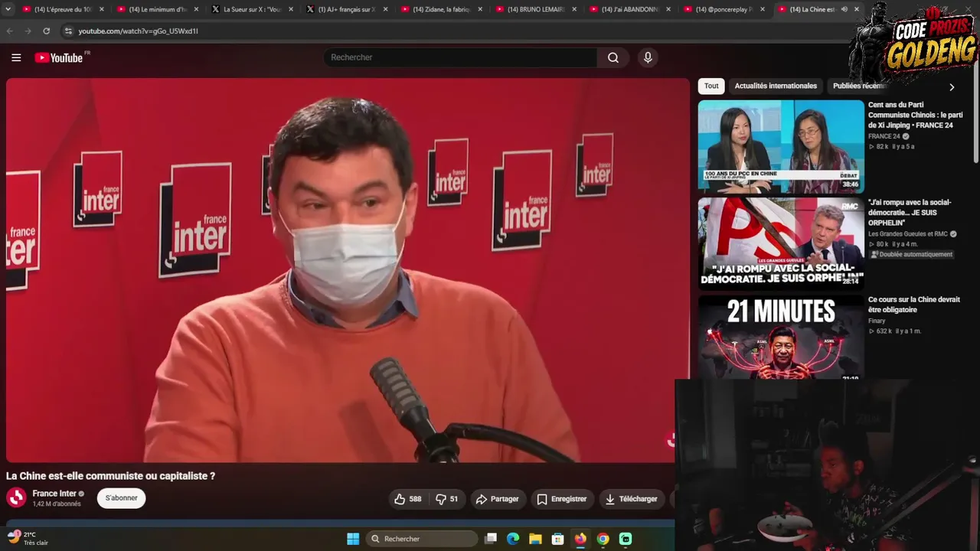Go back using the browser back arrow
980x551 pixels.
pos(10,31)
